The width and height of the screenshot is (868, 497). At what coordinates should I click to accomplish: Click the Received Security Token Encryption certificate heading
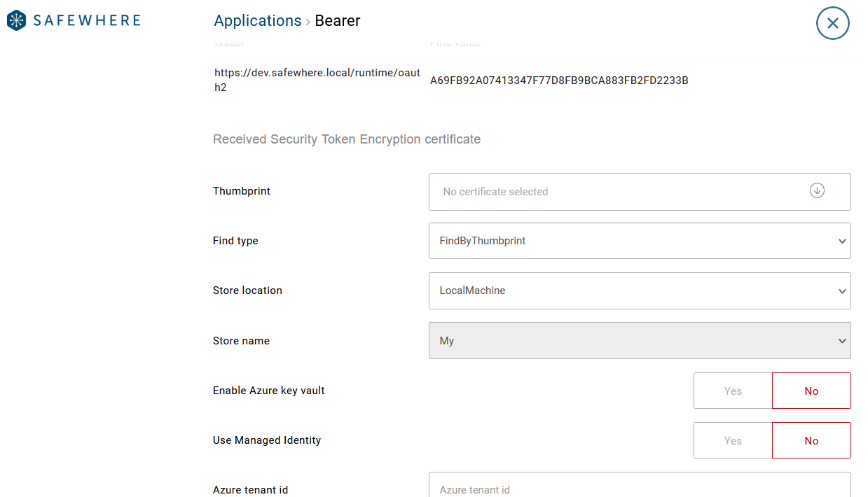347,139
